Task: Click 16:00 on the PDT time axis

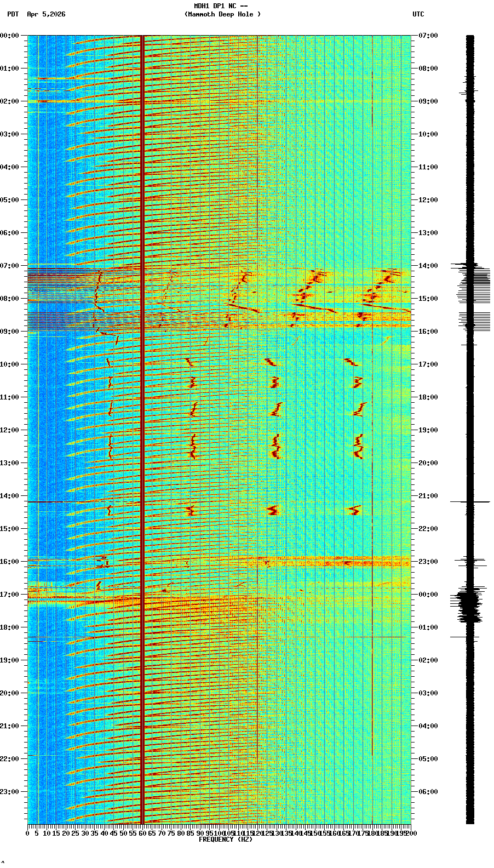Action: tap(9, 562)
